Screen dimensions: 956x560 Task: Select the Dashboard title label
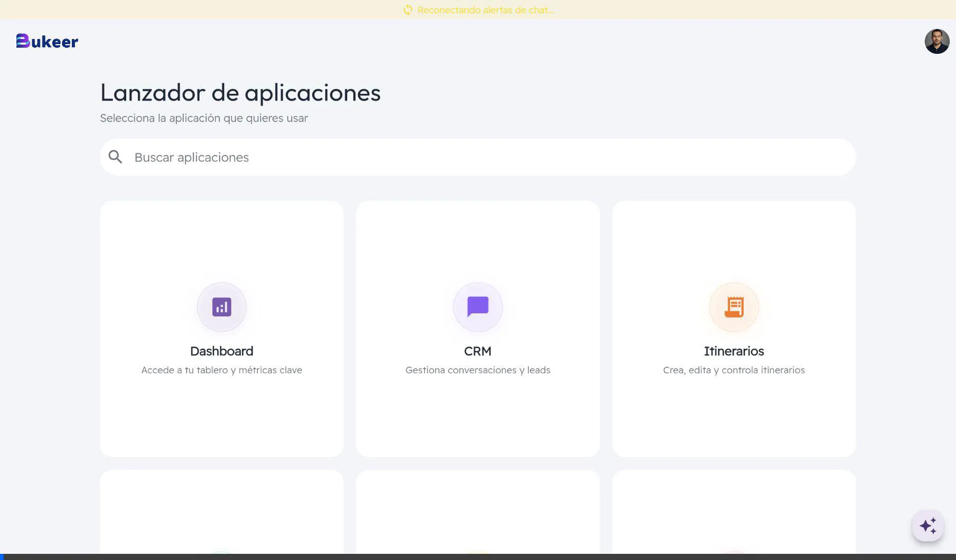point(222,351)
